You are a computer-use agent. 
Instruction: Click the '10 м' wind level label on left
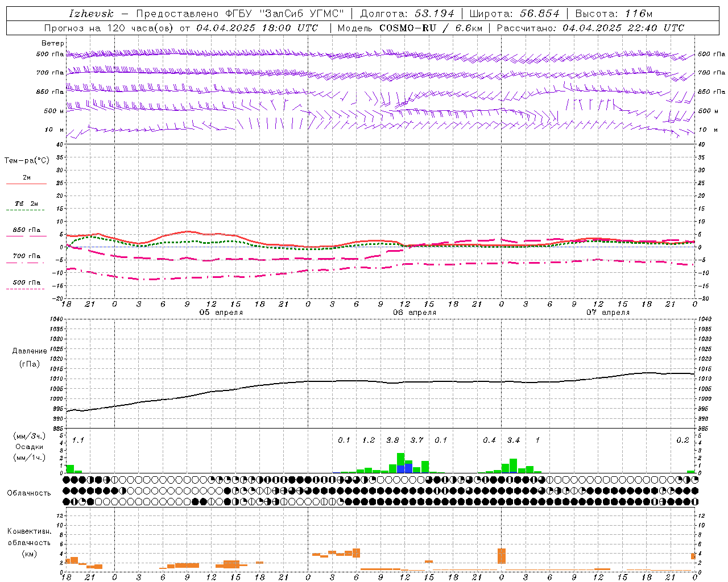[x=55, y=130]
